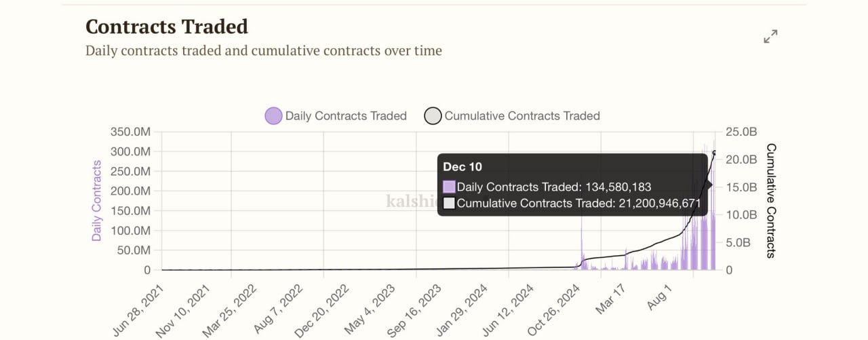This screenshot has width=868, height=340.
Task: Click the white swatch in tooltip
Action: [449, 203]
